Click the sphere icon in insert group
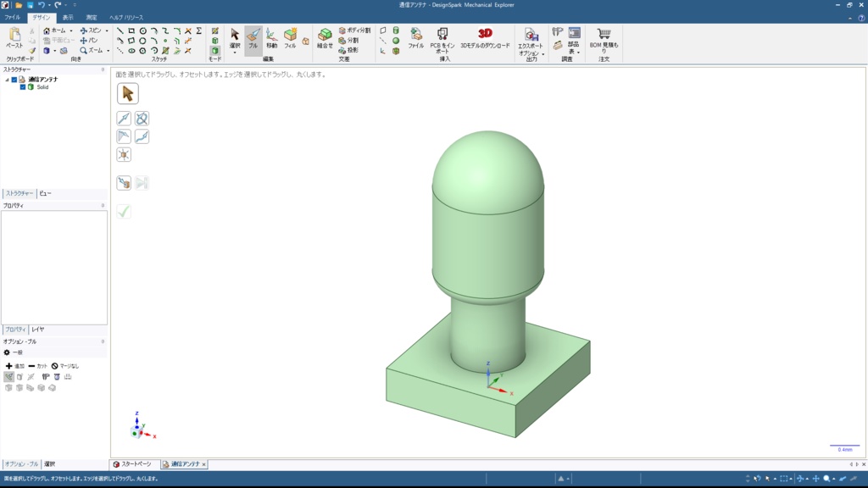Screen dimensions: 868x488 click(x=396, y=41)
